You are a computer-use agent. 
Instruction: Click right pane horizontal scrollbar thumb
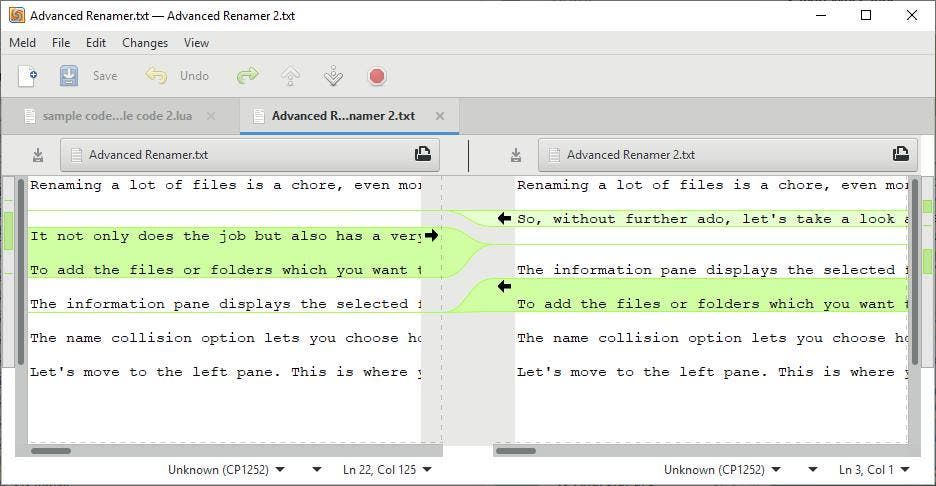tap(516, 451)
